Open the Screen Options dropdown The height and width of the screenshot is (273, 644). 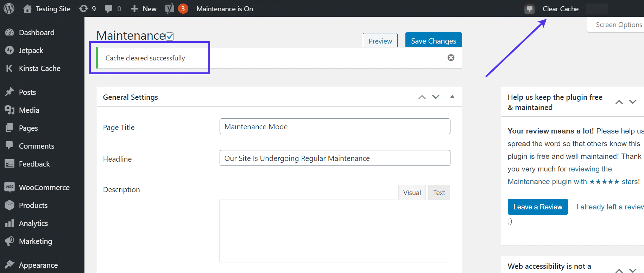click(x=618, y=25)
